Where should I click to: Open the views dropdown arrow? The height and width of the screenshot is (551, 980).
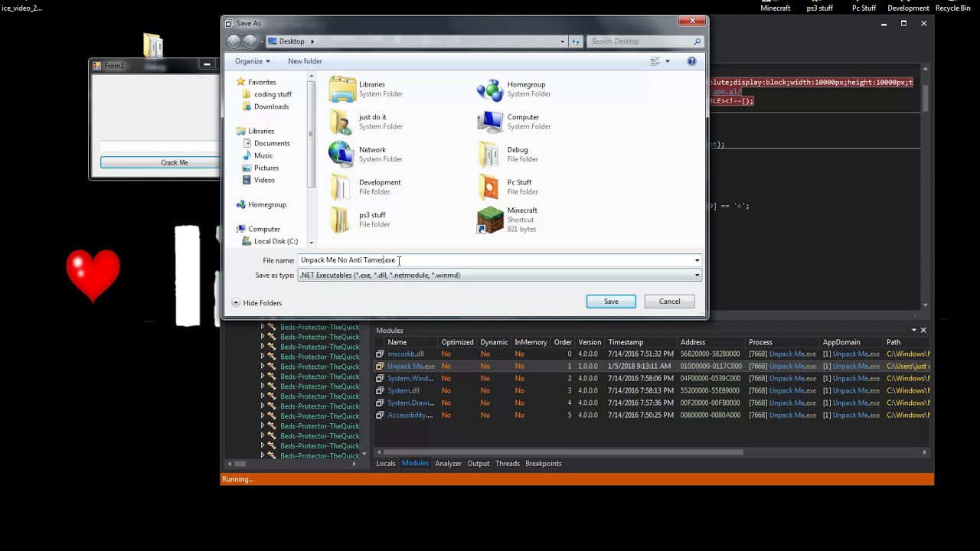click(x=668, y=61)
